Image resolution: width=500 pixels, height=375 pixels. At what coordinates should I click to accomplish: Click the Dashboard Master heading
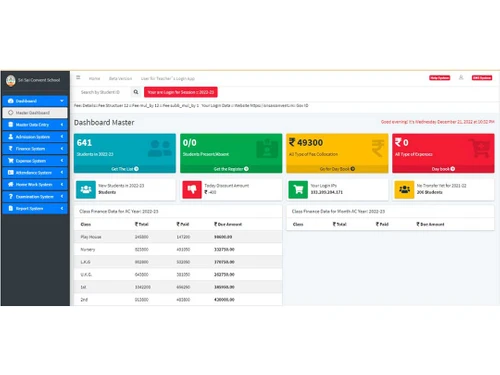[x=104, y=123]
